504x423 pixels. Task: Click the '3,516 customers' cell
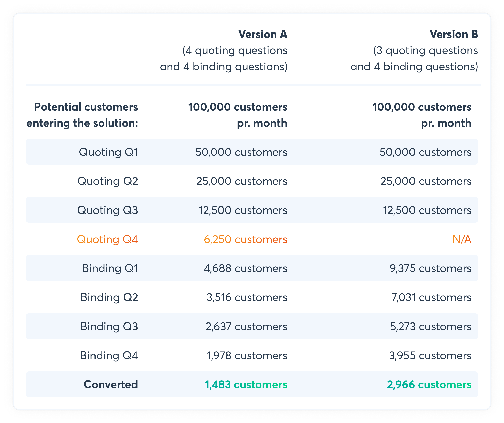(247, 297)
